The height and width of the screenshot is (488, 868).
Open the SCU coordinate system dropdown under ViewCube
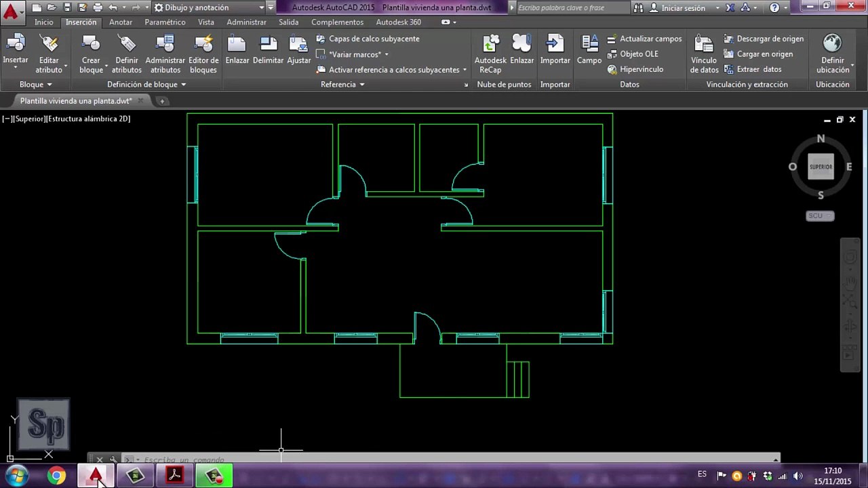(820, 216)
